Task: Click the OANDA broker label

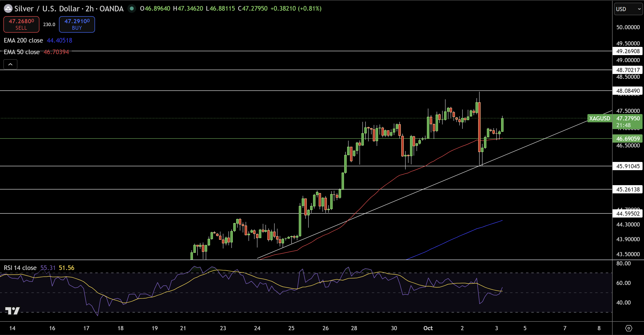Action: [111, 9]
